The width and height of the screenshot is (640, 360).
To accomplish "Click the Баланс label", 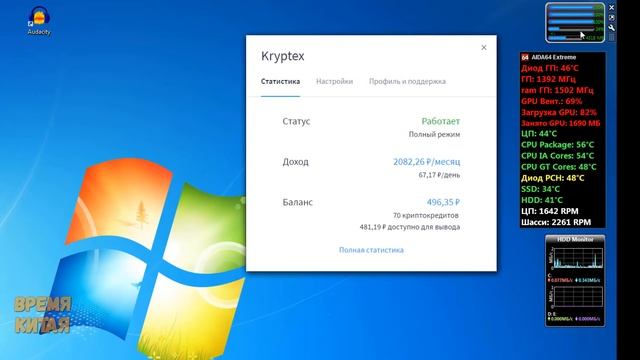I will (x=298, y=202).
